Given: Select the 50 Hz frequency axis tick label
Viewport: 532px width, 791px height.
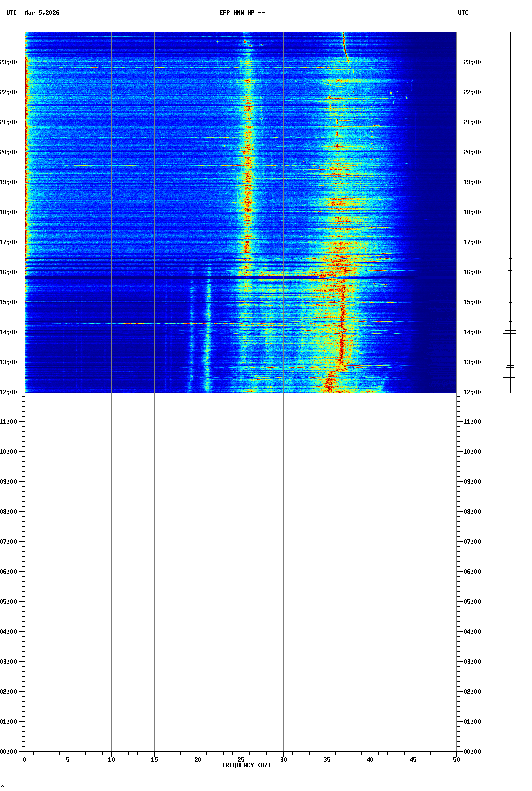Looking at the screenshot, I should pos(456,760).
